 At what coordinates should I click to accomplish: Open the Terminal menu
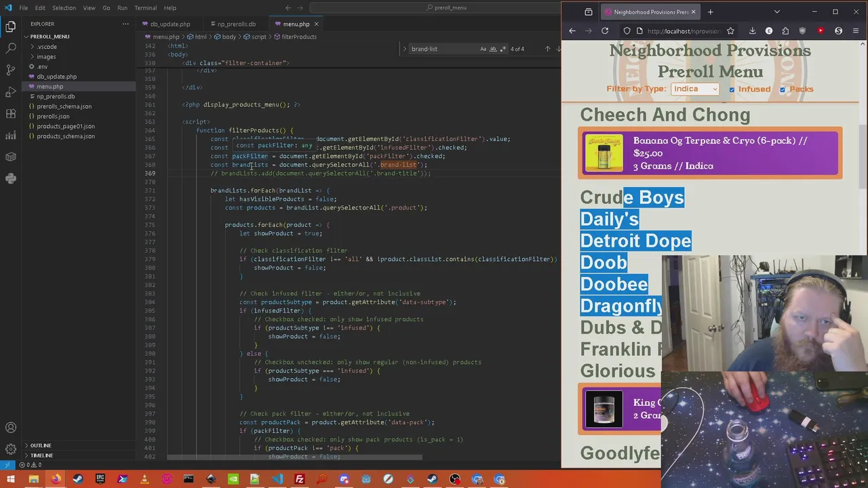[x=145, y=7]
